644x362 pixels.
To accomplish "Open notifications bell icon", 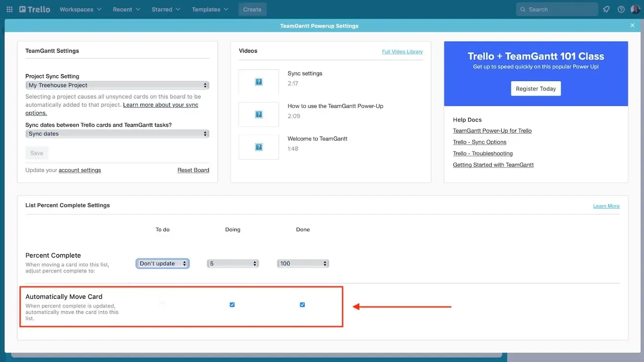I will coord(606,10).
